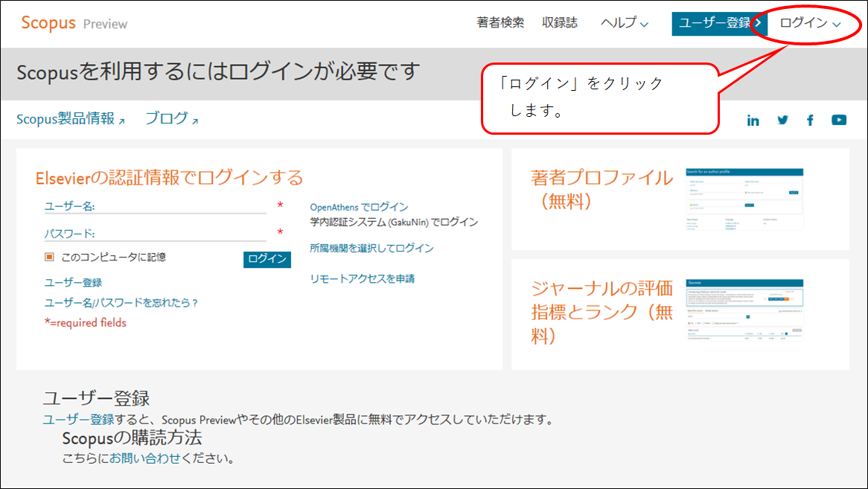Open the ログイン dropdown in header
This screenshot has width=868, height=489.
coord(811,22)
